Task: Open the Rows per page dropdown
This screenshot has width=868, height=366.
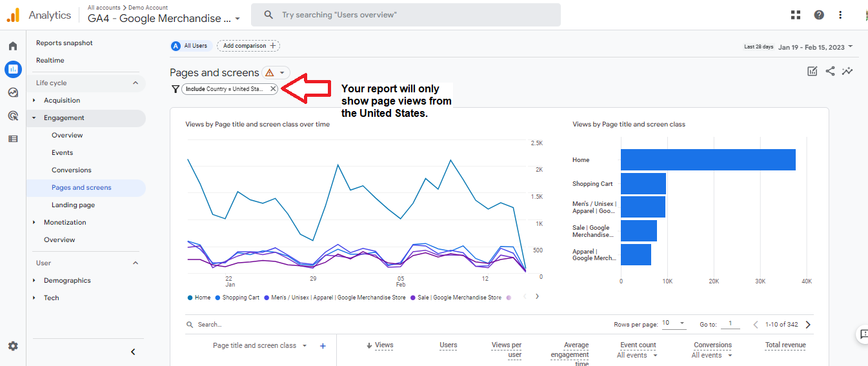Action: pyautogui.click(x=674, y=323)
